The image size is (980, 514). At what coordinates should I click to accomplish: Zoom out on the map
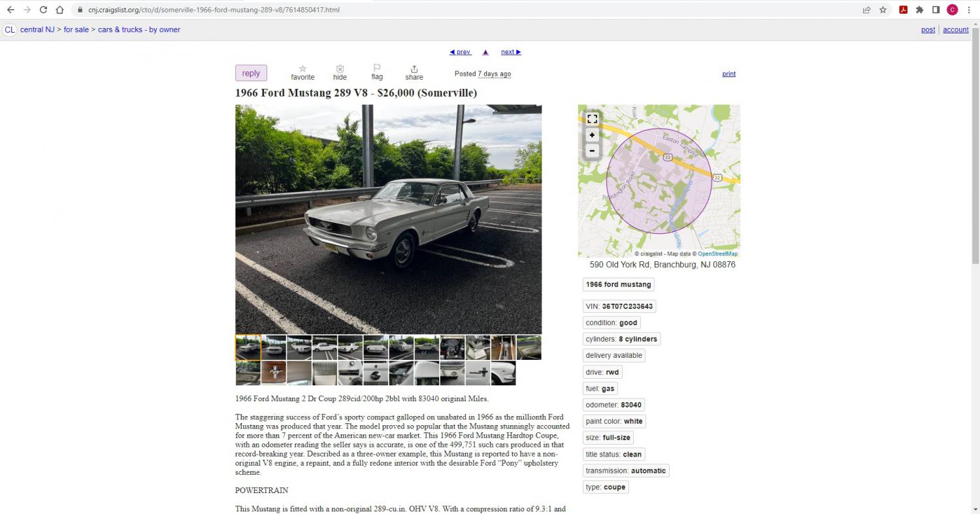(x=592, y=151)
